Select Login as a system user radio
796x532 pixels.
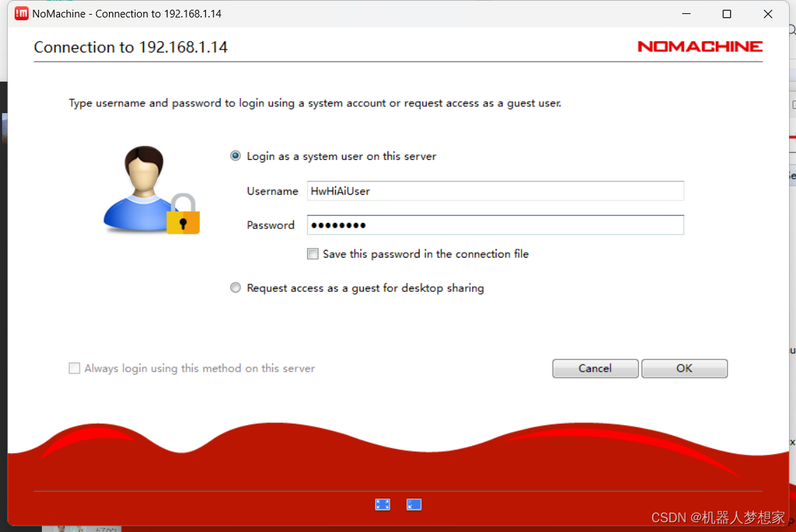tap(235, 156)
